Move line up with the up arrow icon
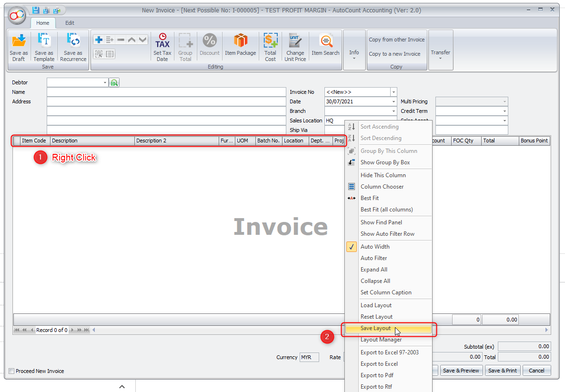The image size is (565, 392). tap(132, 40)
